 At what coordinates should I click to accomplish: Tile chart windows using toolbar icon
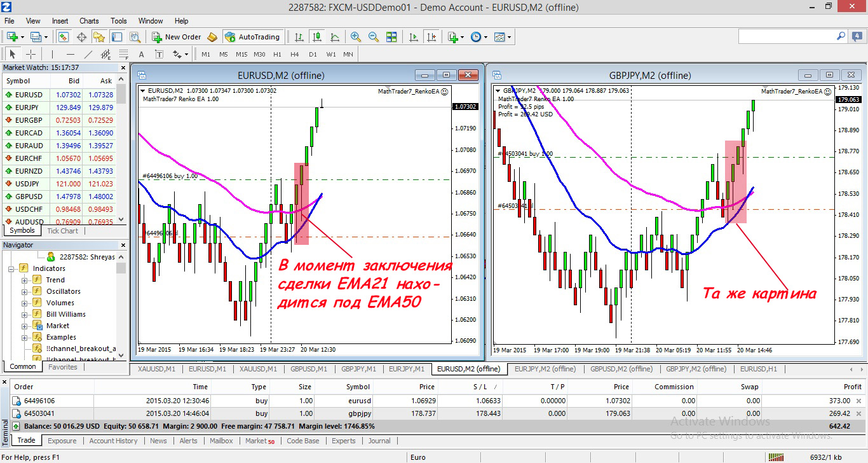(391, 37)
